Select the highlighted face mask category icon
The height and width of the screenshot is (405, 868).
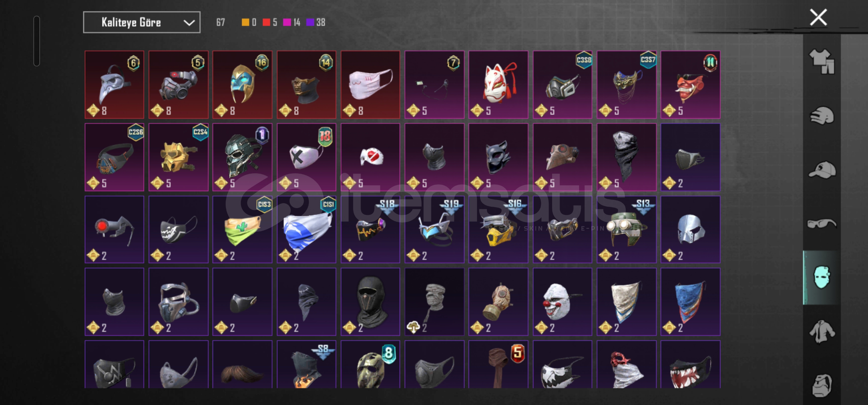click(822, 277)
